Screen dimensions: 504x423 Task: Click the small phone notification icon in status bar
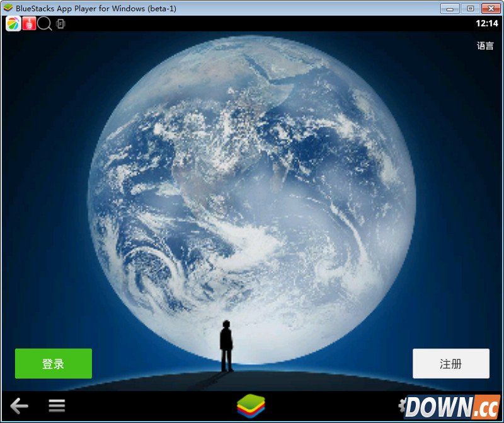click(x=60, y=24)
